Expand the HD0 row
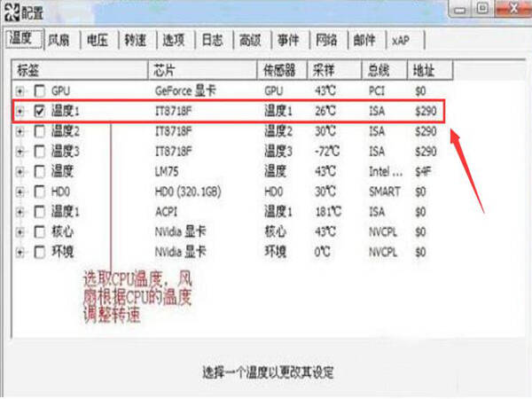The image size is (532, 399). point(20,192)
